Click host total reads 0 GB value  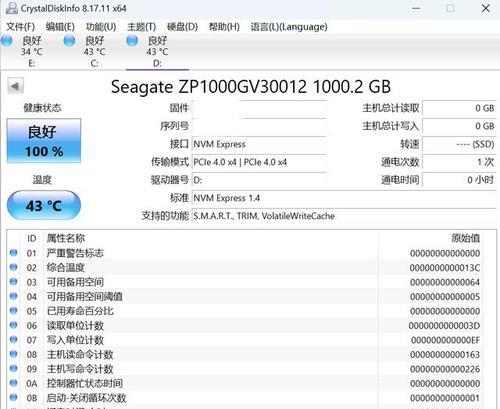(x=459, y=108)
